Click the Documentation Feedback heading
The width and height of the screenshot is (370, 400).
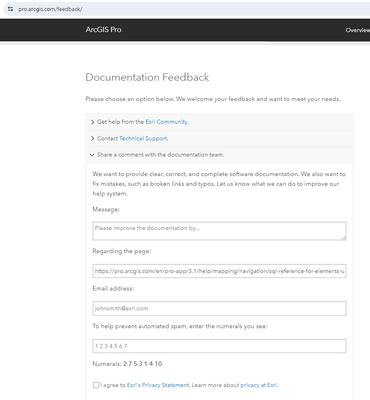click(147, 77)
